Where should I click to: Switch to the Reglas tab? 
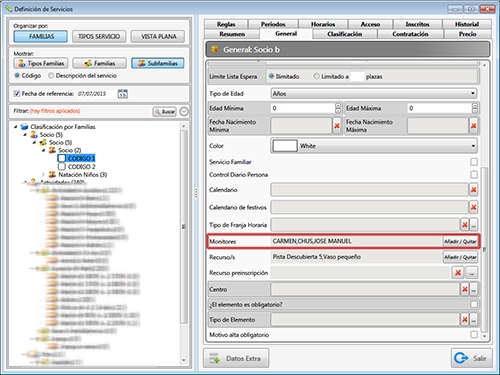click(226, 24)
